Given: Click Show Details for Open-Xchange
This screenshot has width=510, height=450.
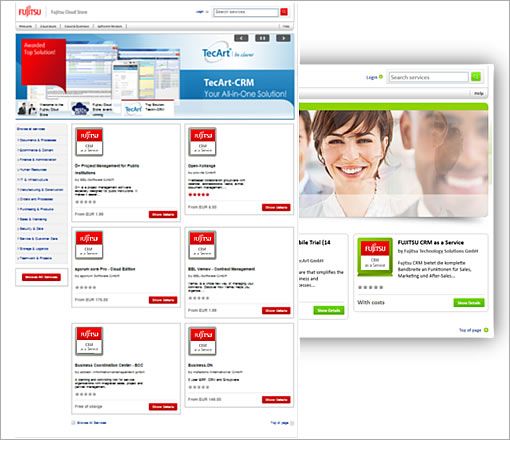Looking at the screenshot, I should pos(276,207).
